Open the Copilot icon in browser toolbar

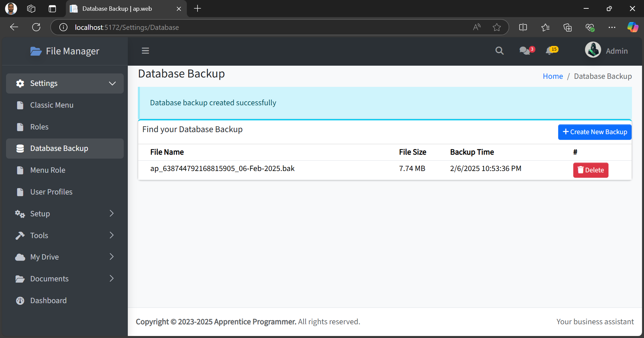633,27
